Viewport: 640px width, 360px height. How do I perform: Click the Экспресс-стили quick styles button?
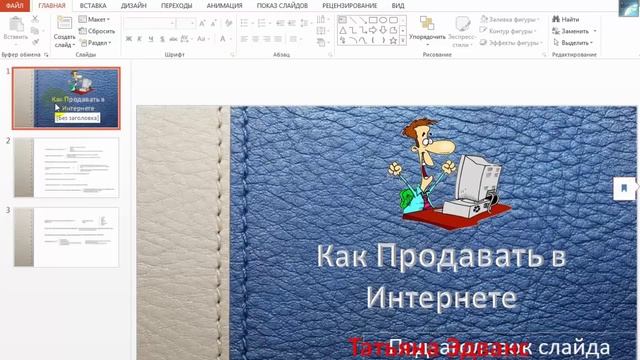(462, 32)
